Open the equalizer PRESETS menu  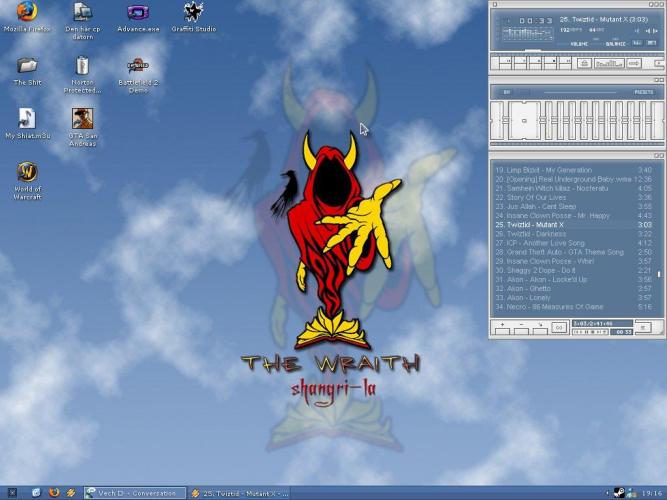coord(643,92)
